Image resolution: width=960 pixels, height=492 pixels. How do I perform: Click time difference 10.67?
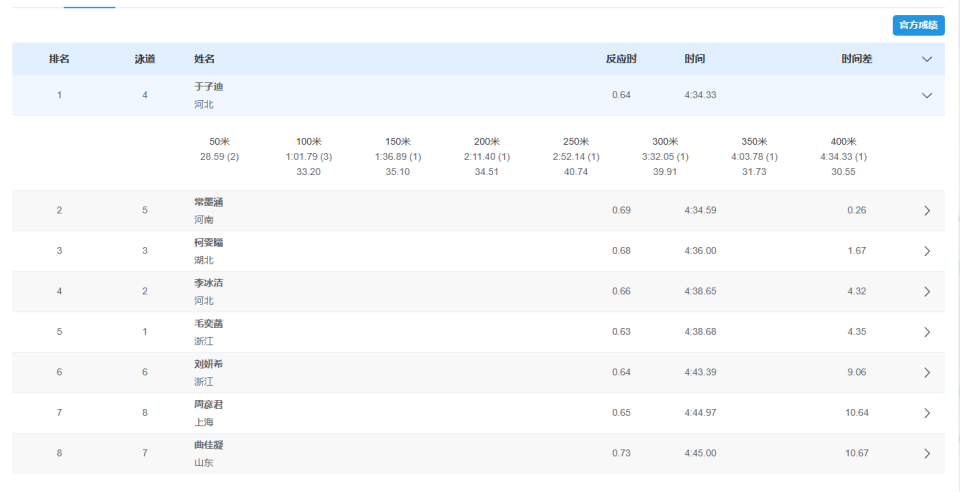(857, 453)
